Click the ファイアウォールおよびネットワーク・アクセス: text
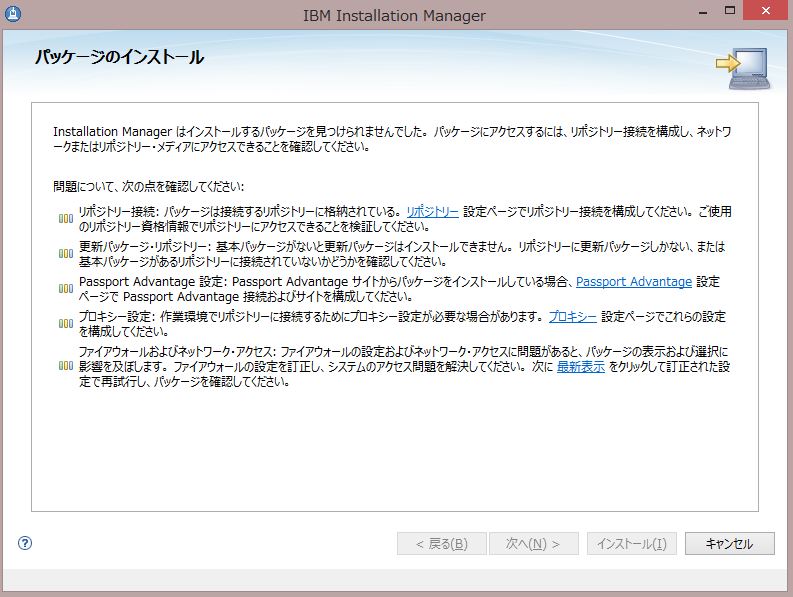 (x=404, y=366)
